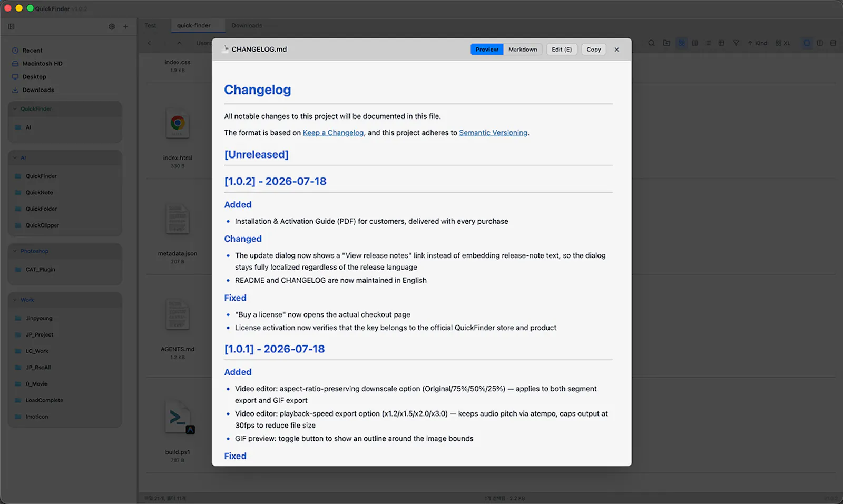The image size is (843, 504).
Task: Click the [1.0.2] - 2026-07-18 heading
Action: tap(276, 182)
